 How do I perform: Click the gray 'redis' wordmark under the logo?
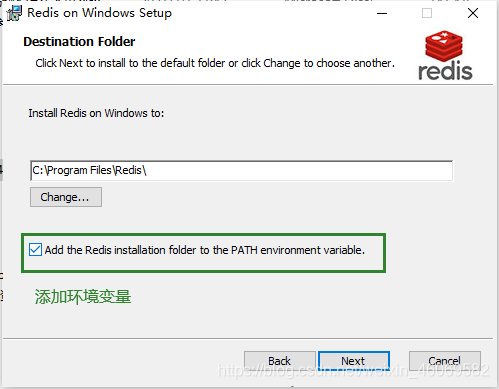tap(445, 70)
